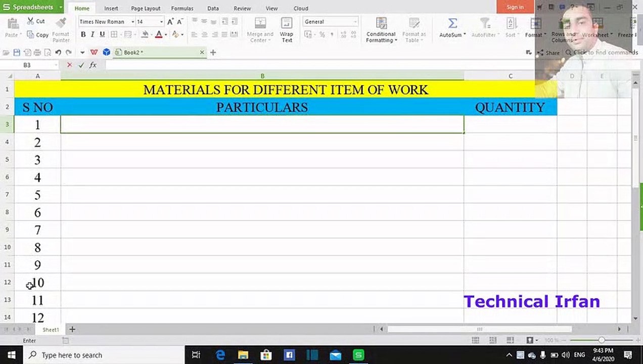Viewport: 643px width, 364px height.
Task: Toggle italic formatting
Action: click(x=93, y=34)
